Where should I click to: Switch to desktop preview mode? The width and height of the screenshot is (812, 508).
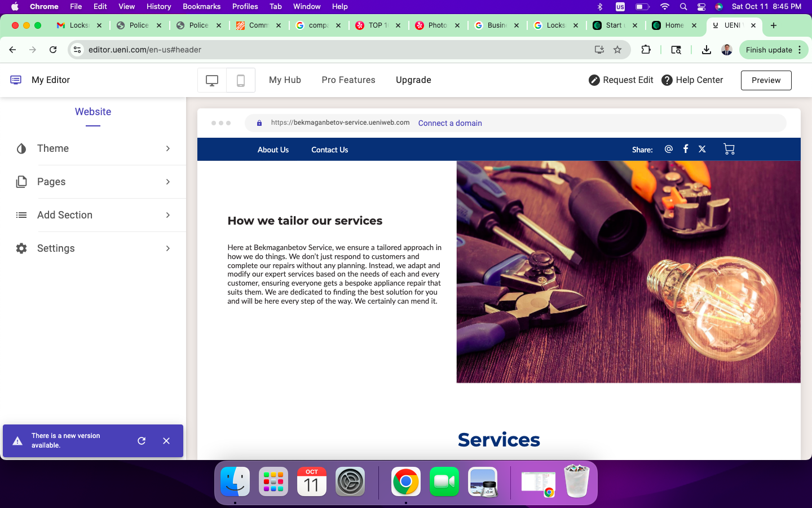212,80
